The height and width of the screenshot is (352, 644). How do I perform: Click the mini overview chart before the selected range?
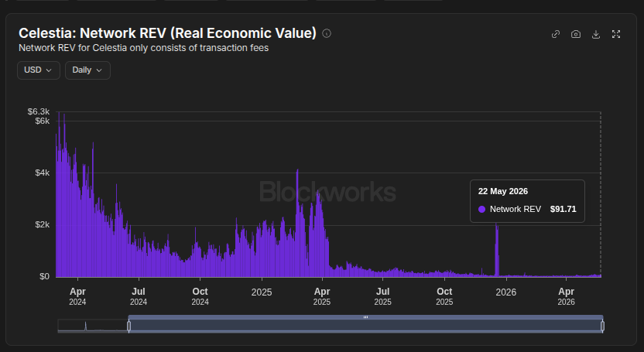click(93, 326)
